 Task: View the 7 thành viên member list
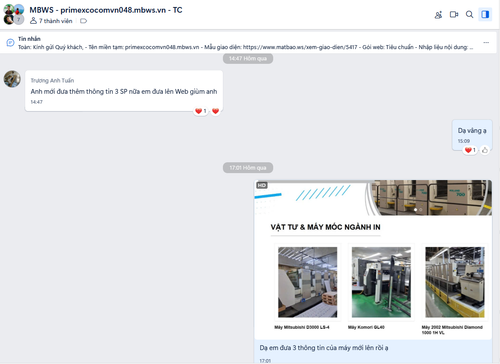[51, 21]
